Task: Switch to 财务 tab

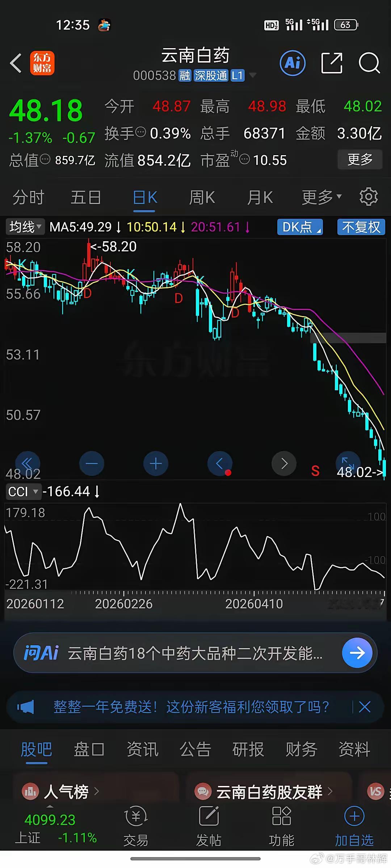Action: tap(302, 749)
